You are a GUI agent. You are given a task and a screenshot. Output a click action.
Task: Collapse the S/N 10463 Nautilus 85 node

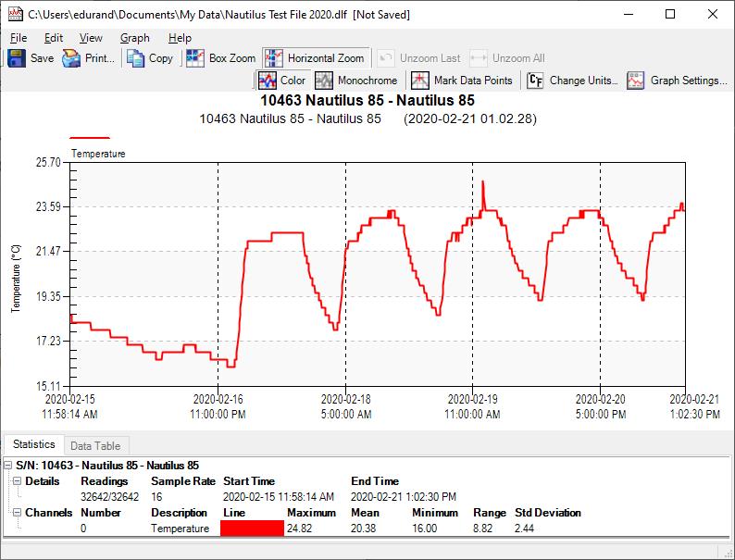click(7, 466)
